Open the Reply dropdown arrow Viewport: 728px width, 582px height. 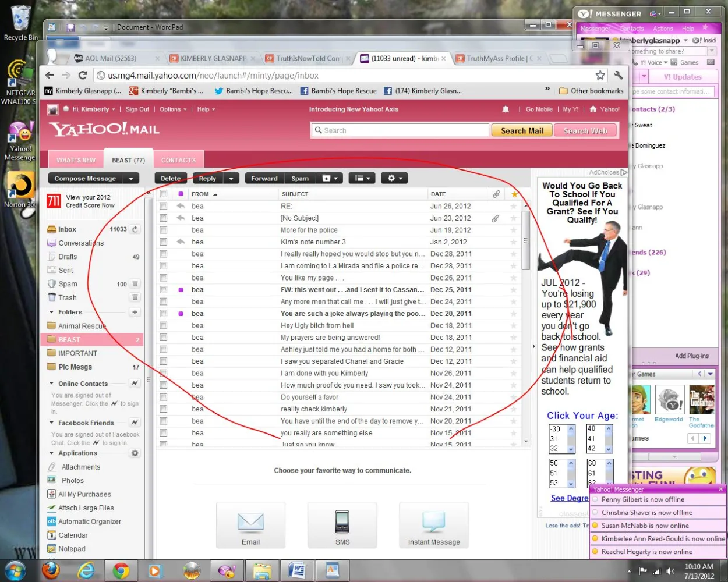tap(231, 179)
